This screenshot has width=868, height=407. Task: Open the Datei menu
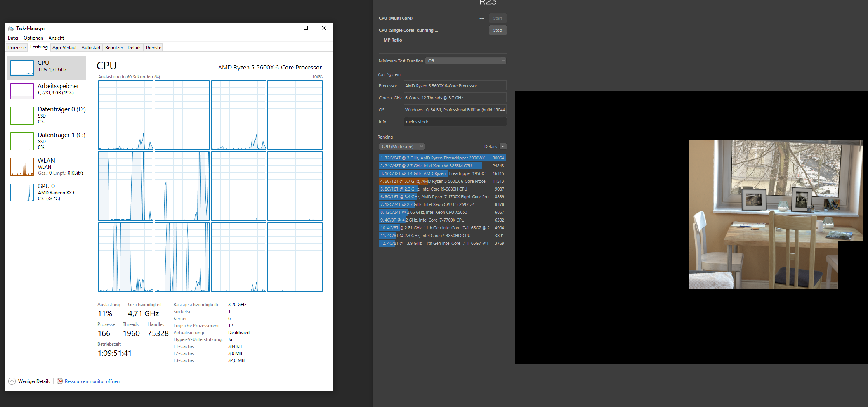[13, 38]
